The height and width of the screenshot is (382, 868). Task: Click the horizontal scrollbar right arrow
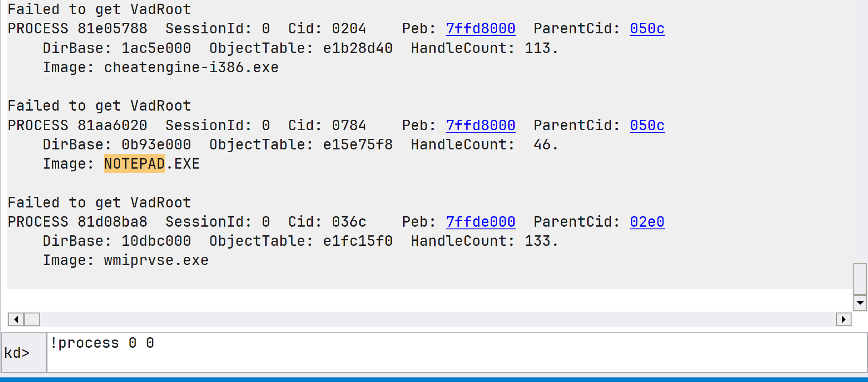[843, 319]
